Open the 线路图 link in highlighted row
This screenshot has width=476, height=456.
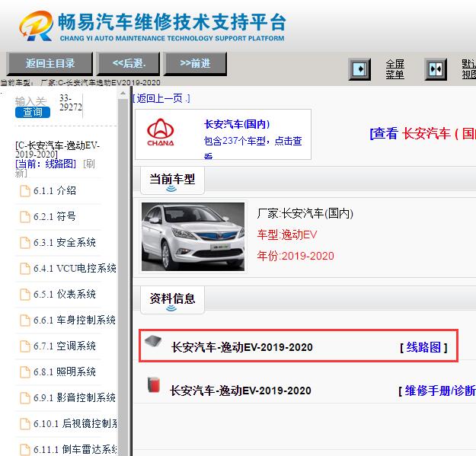pyautogui.click(x=423, y=347)
